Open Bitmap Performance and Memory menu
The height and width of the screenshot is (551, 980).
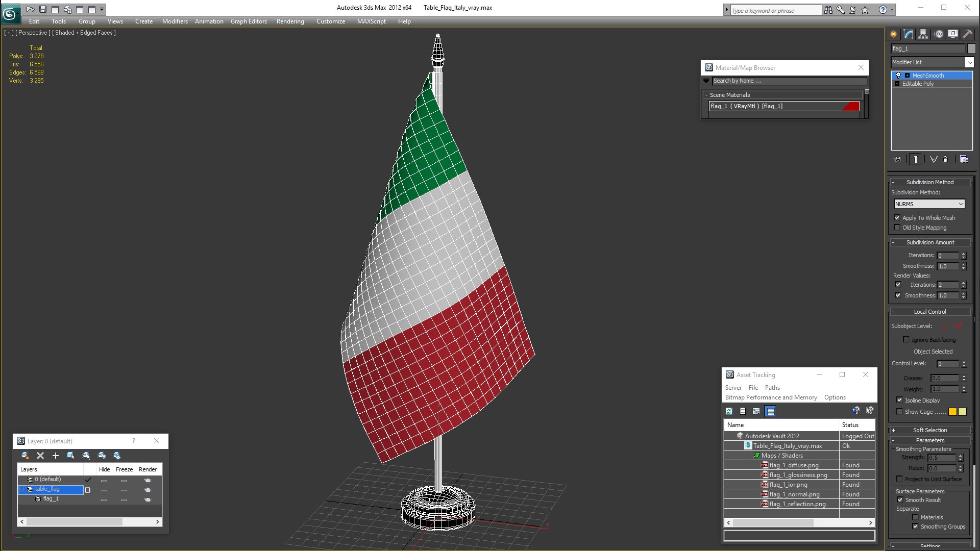(x=771, y=397)
